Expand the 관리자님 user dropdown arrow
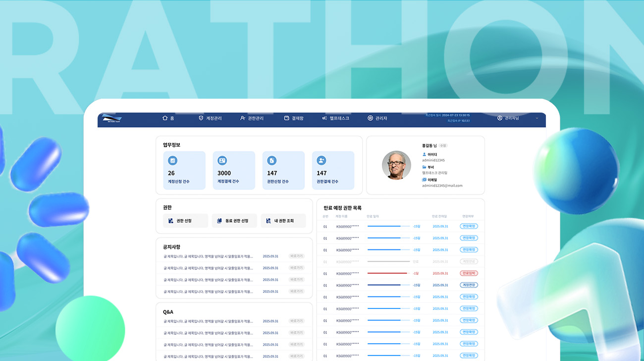Image resolution: width=644 pixels, height=361 pixels. 537,118
